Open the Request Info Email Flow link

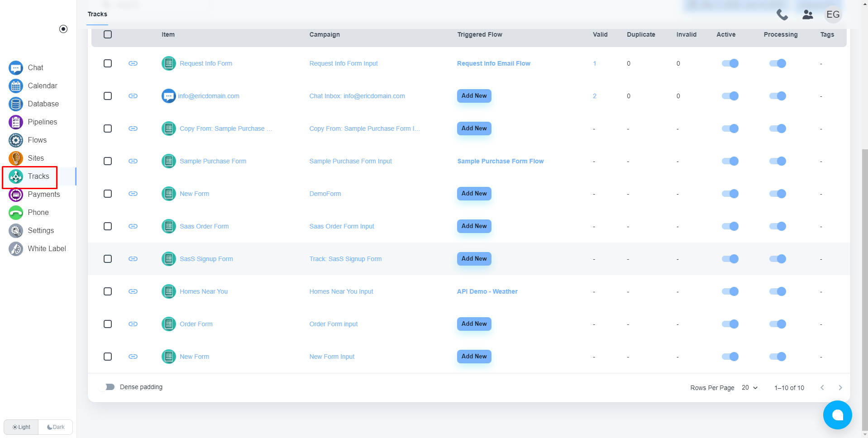(493, 63)
